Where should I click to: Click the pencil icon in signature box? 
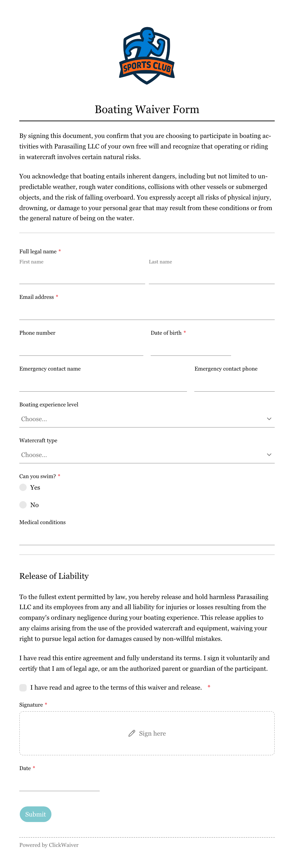[x=132, y=733]
